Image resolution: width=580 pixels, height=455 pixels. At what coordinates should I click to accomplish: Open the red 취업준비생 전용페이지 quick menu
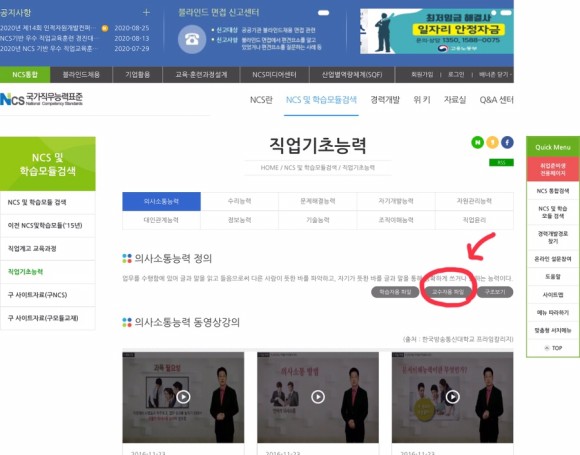click(x=553, y=169)
